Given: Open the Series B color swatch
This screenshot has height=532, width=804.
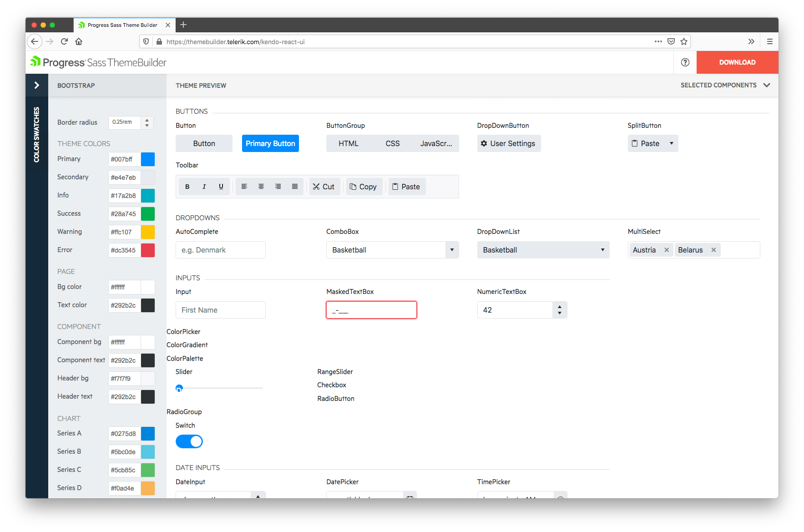Looking at the screenshot, I should click(x=148, y=452).
